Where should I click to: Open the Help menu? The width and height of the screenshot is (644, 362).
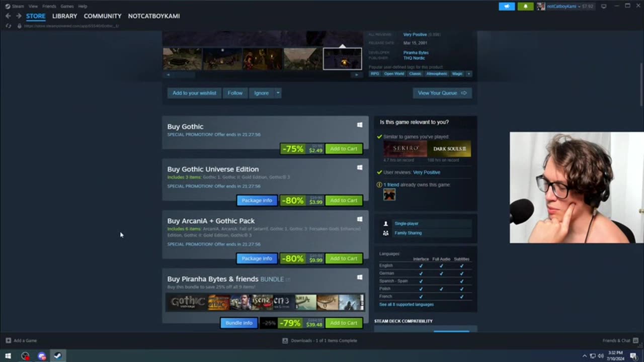tap(83, 6)
